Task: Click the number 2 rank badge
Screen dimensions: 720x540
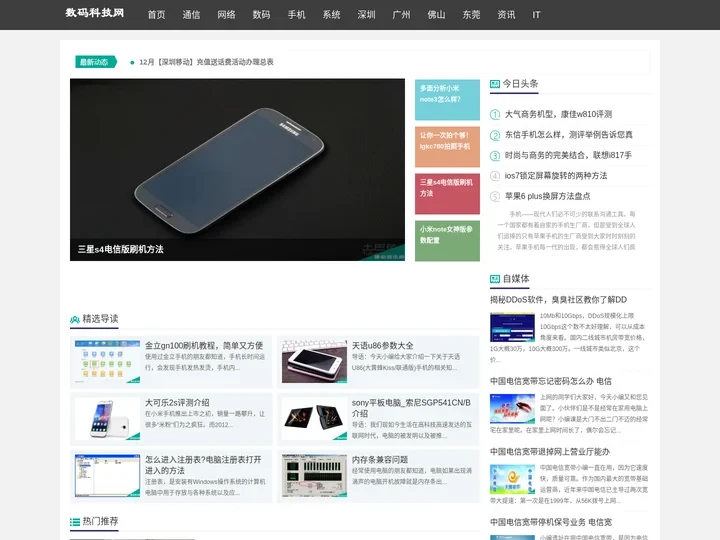Action: point(495,135)
